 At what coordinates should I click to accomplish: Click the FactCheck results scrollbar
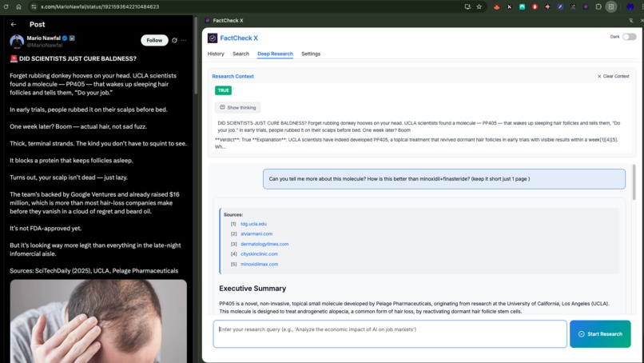634,182
